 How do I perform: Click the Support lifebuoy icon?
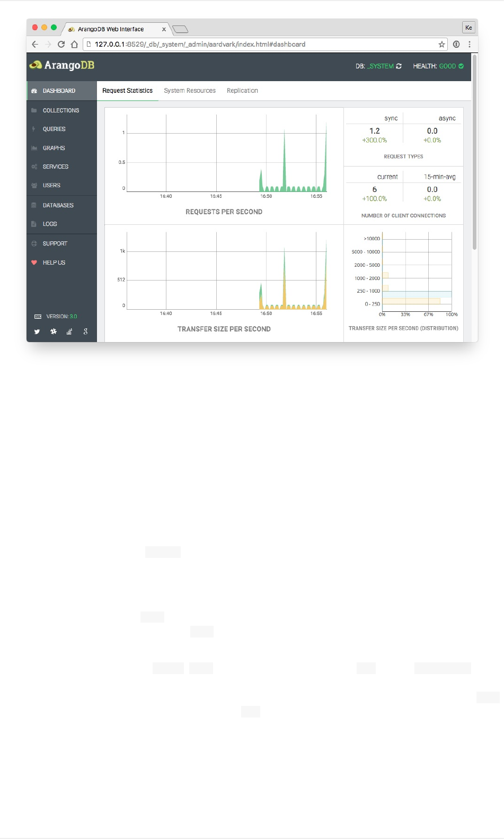coord(34,243)
